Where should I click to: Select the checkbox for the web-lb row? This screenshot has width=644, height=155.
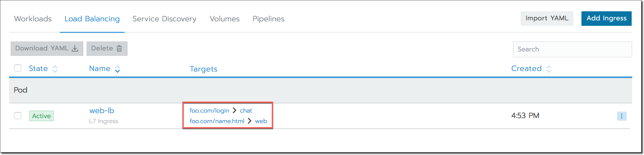[x=18, y=116]
